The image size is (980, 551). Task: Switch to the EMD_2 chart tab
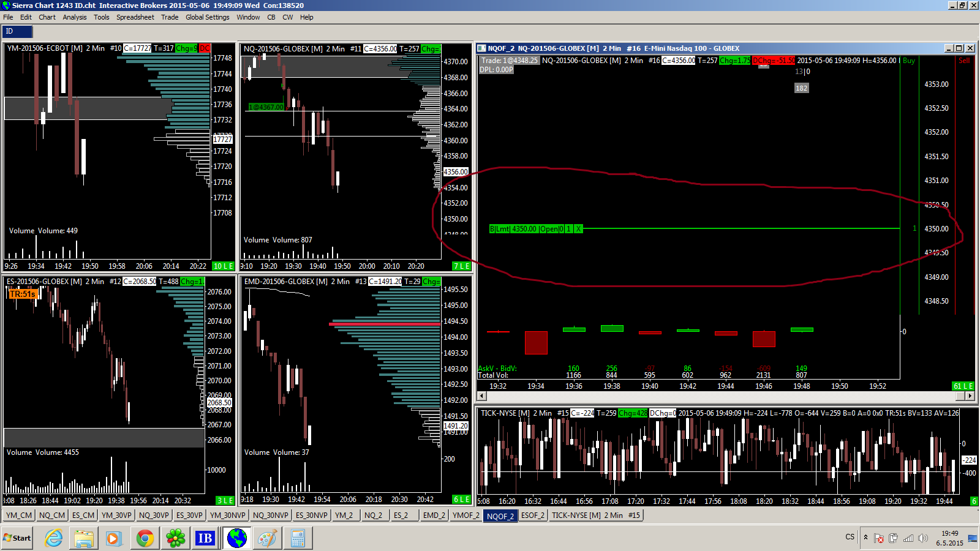click(x=434, y=515)
